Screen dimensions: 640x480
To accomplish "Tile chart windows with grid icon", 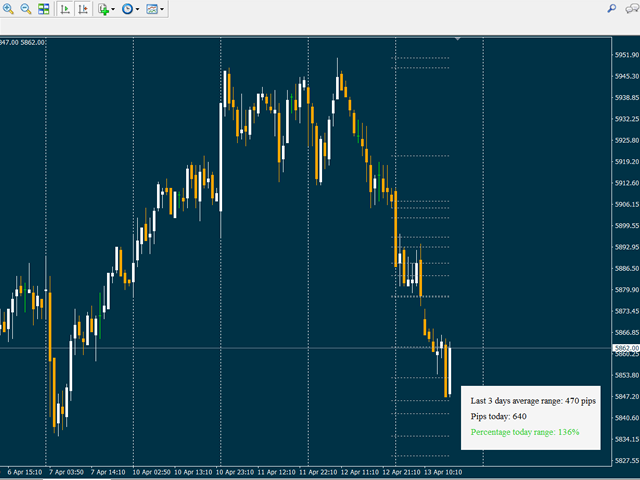I will pyautogui.click(x=43, y=9).
